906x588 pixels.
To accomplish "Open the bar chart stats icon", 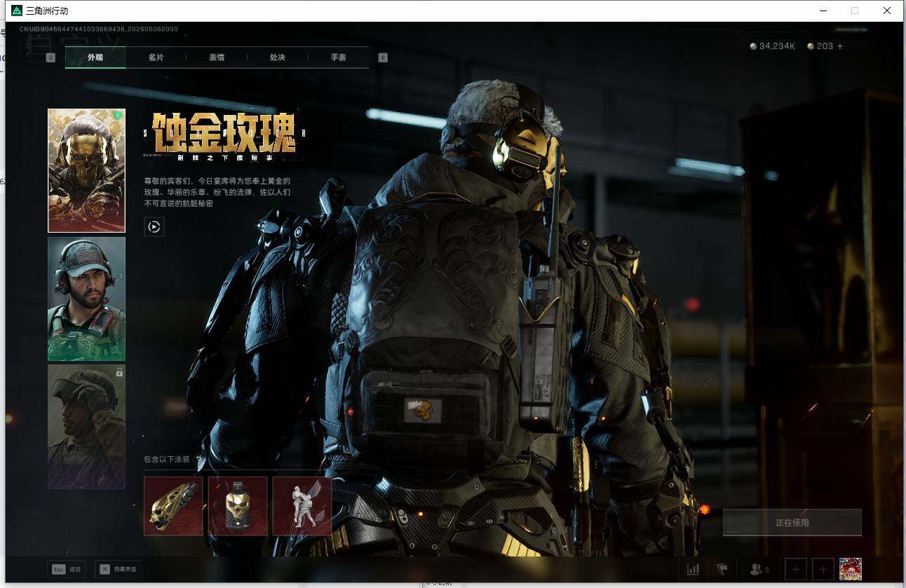I will [x=693, y=570].
